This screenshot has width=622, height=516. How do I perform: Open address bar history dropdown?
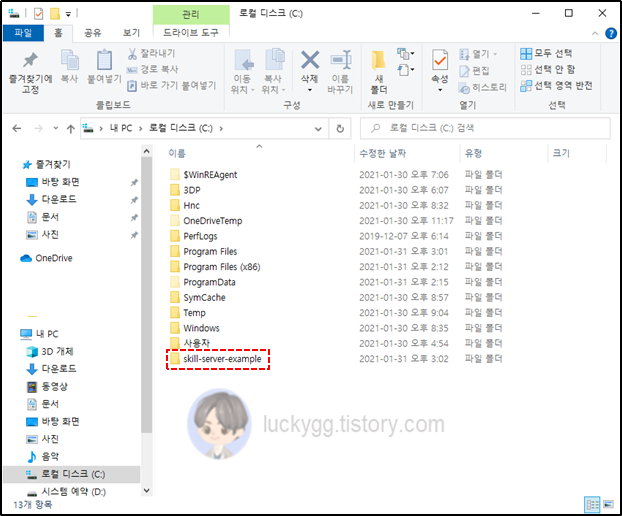(318, 129)
